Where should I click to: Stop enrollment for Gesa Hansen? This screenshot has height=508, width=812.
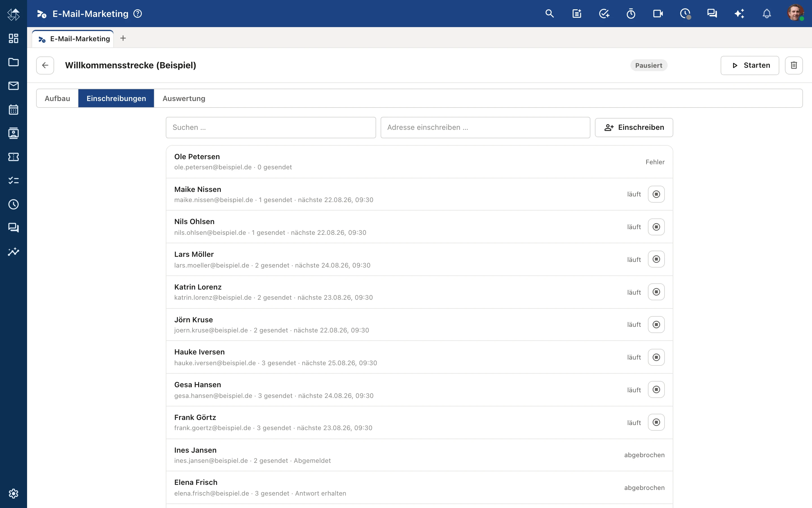pos(656,389)
